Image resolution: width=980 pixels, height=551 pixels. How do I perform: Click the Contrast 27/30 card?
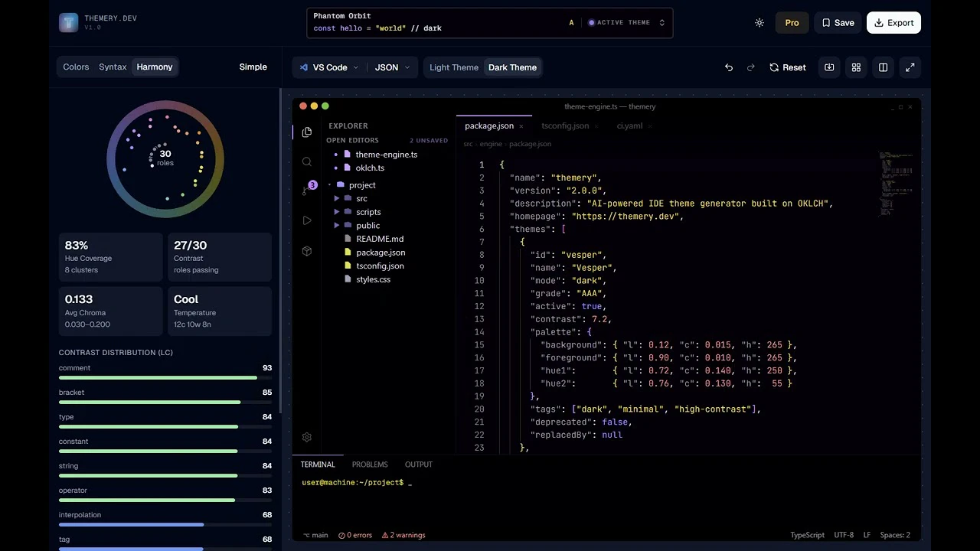[x=220, y=256]
